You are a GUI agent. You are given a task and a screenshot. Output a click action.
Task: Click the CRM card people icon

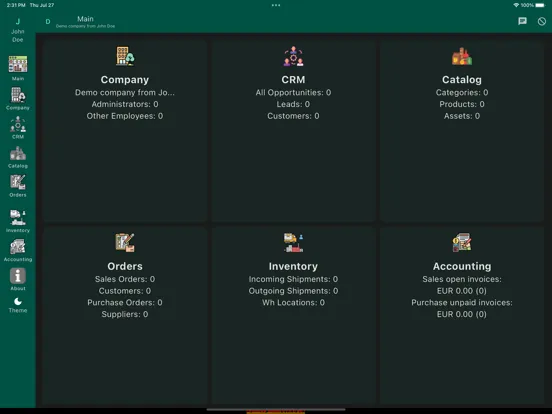(293, 56)
